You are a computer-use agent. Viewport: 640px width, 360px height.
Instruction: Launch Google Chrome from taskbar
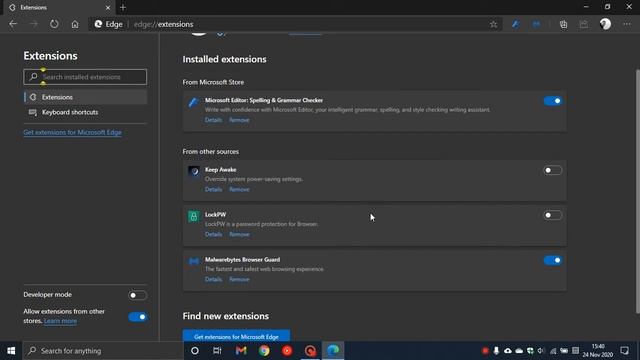(x=264, y=351)
